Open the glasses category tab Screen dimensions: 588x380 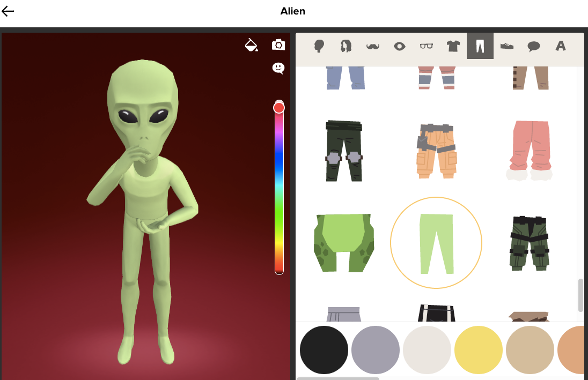point(427,46)
